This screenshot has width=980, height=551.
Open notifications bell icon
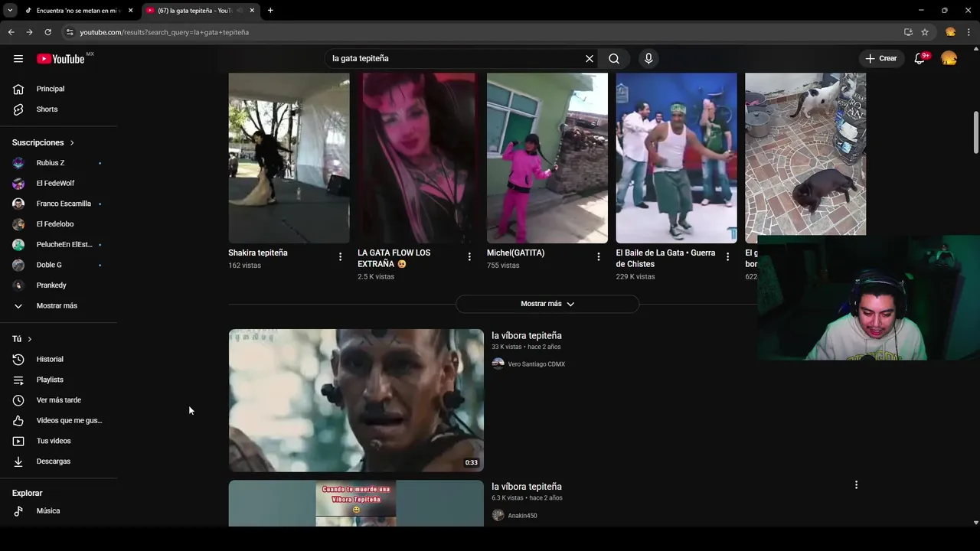click(x=920, y=58)
